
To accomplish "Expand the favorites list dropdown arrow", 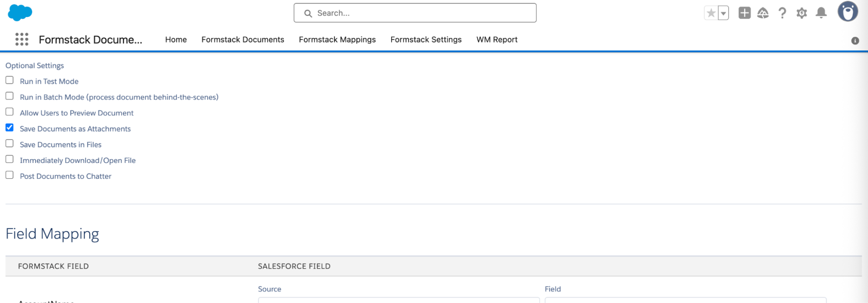I will [x=723, y=13].
